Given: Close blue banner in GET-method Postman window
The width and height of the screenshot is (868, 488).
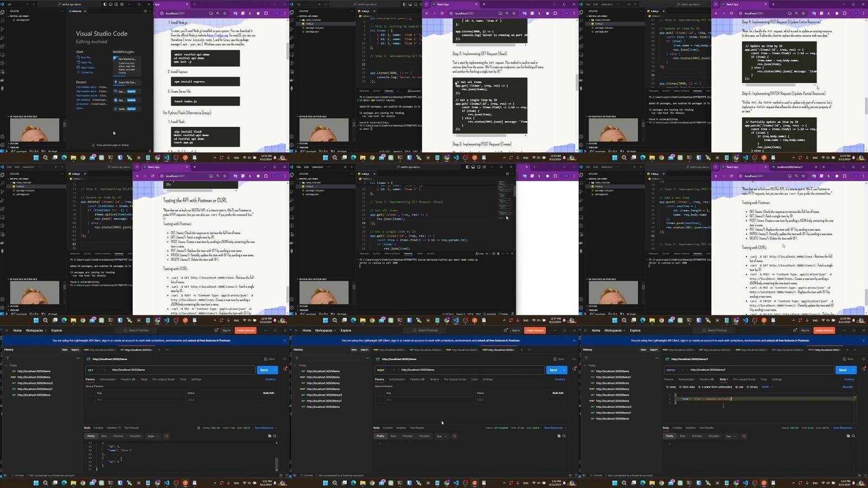Looking at the screenshot, I should (285, 340).
